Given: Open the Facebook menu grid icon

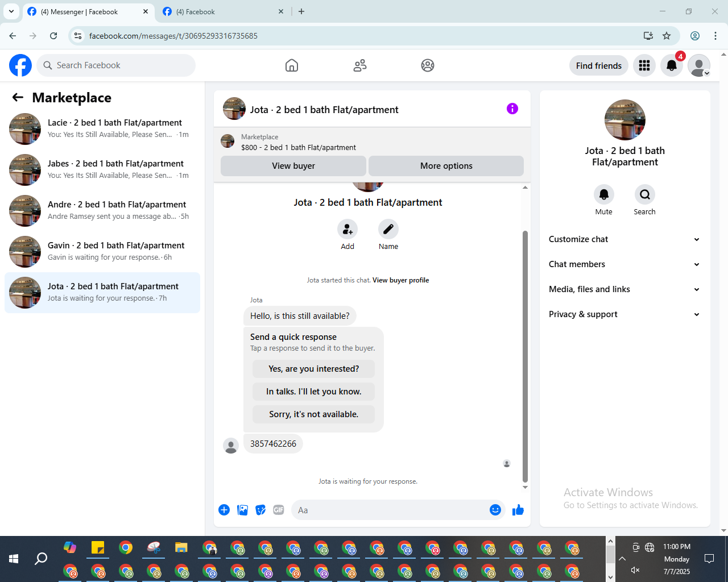Looking at the screenshot, I should pyautogui.click(x=644, y=65).
